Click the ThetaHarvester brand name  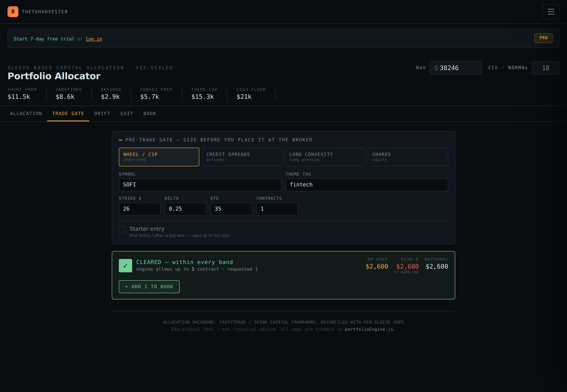pos(45,12)
